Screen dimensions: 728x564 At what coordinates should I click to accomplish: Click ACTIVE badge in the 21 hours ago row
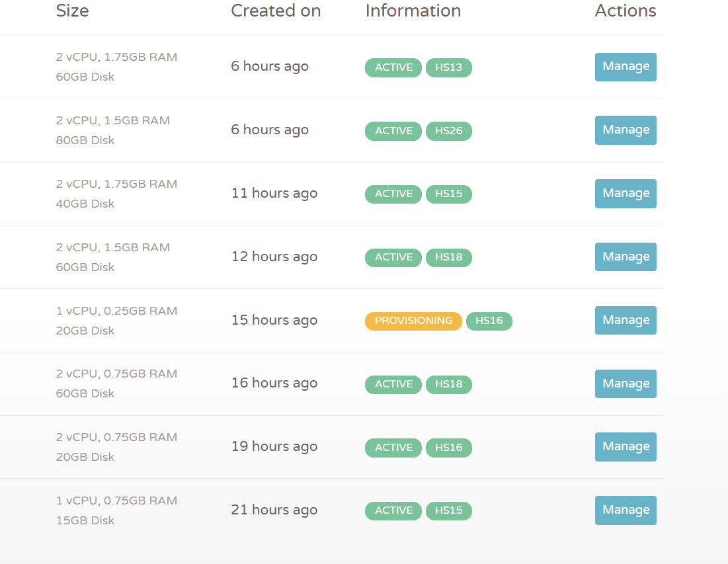tap(393, 510)
